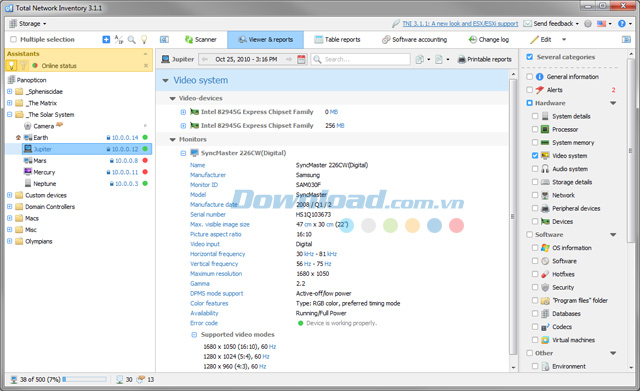Check General information category
The image size is (640, 391).
(529, 77)
